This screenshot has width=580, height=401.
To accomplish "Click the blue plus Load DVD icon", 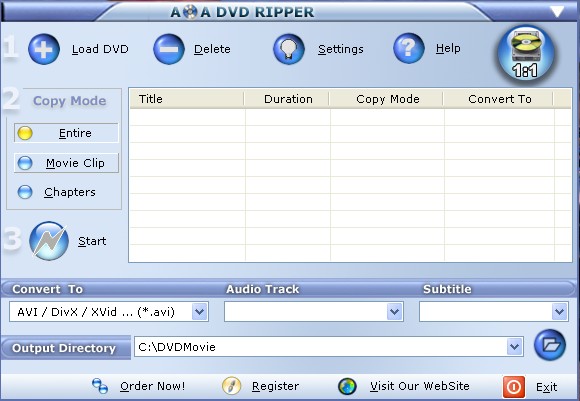I will click(x=44, y=49).
